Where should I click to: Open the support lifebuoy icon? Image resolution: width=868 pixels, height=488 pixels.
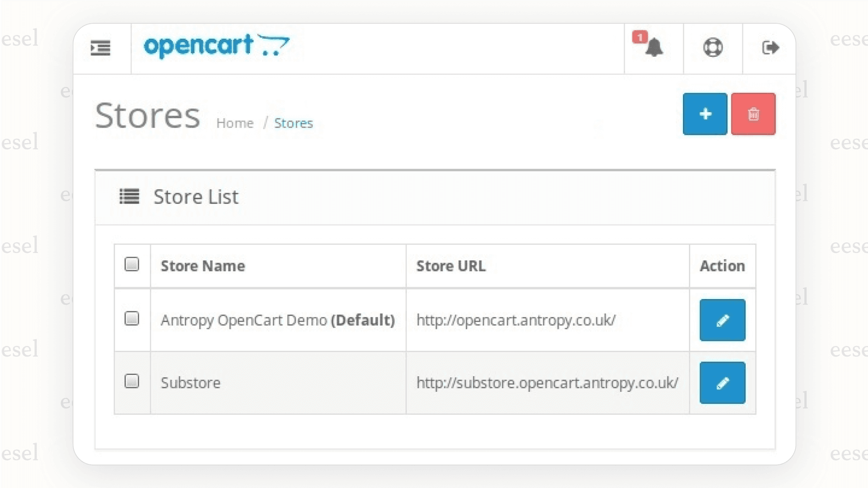tap(712, 48)
